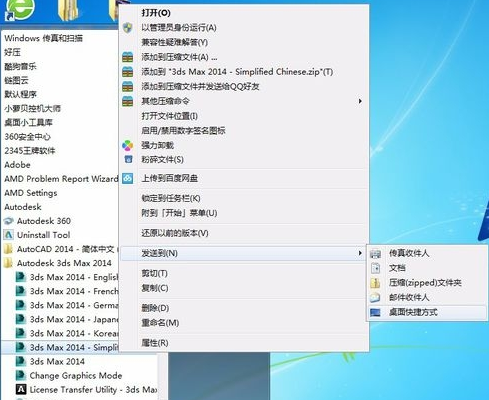
Task: Select 打开文件位置(I) menu entry
Action: tap(169, 116)
